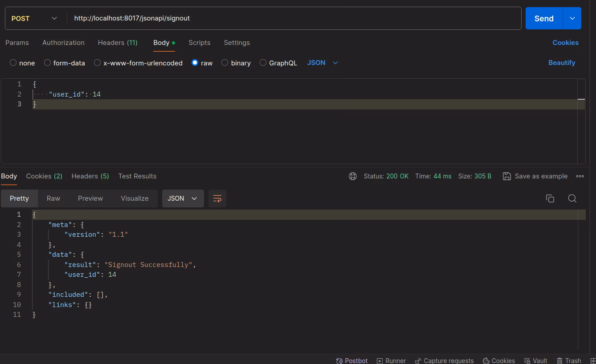
Task: Go to the Scripts tab
Action: [199, 43]
